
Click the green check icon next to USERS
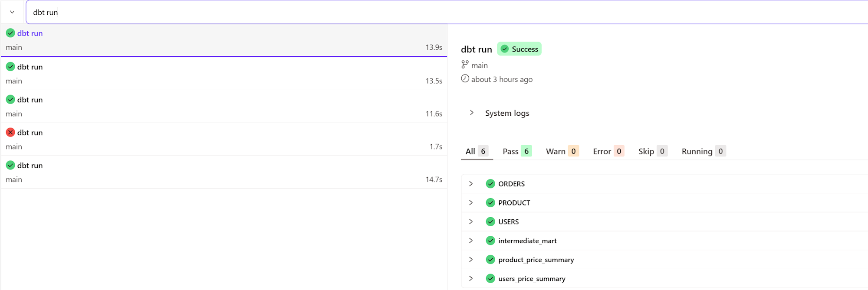click(490, 222)
